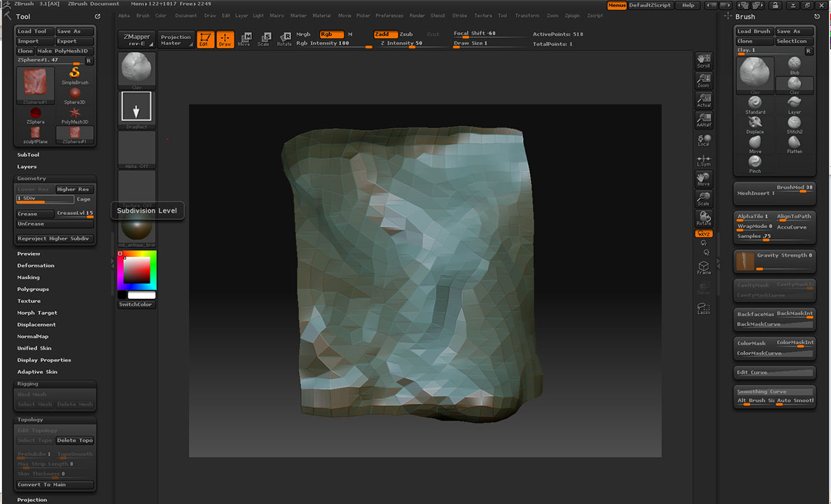Choose the Flatten brush icon

[795, 142]
